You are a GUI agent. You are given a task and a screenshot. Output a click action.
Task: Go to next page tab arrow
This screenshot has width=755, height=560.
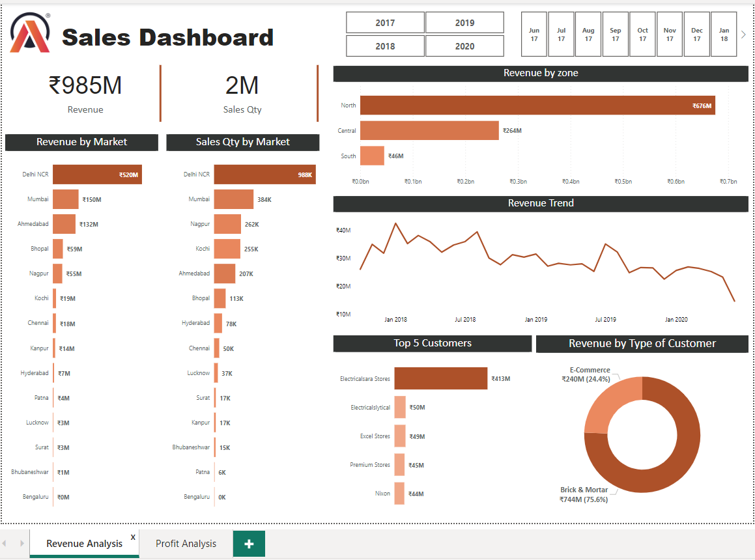(x=21, y=543)
